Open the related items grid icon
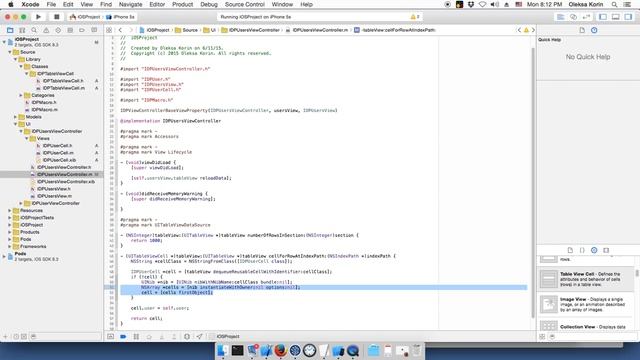640x360 pixels. point(109,30)
